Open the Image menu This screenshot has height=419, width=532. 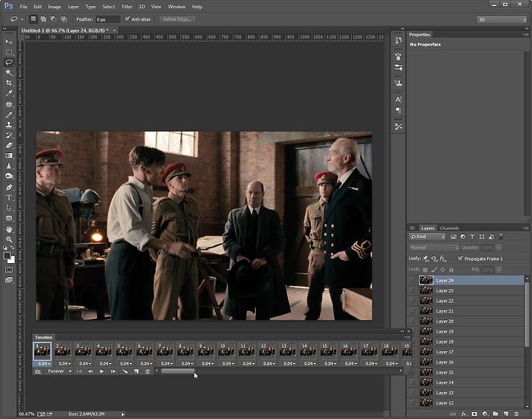click(x=54, y=7)
